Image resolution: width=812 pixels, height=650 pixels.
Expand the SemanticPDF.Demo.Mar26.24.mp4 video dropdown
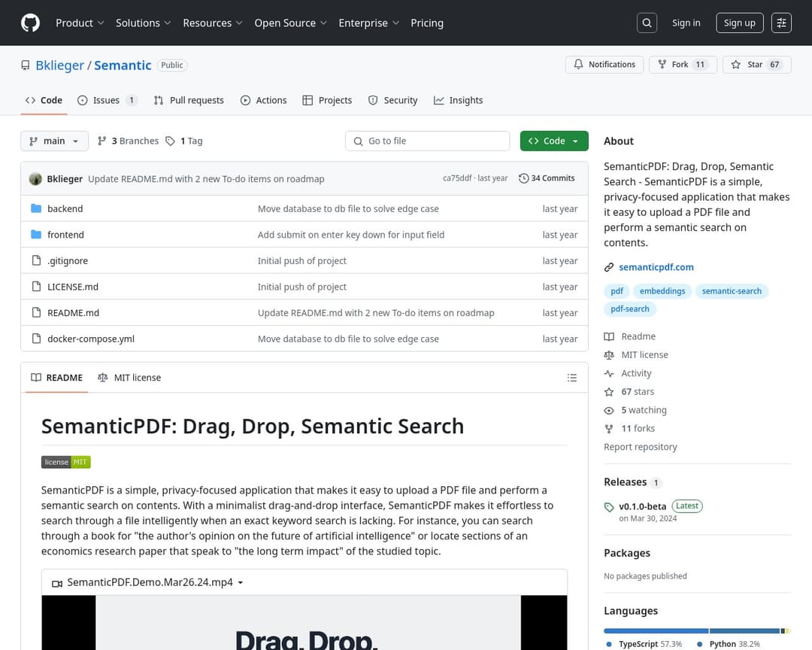[148, 582]
